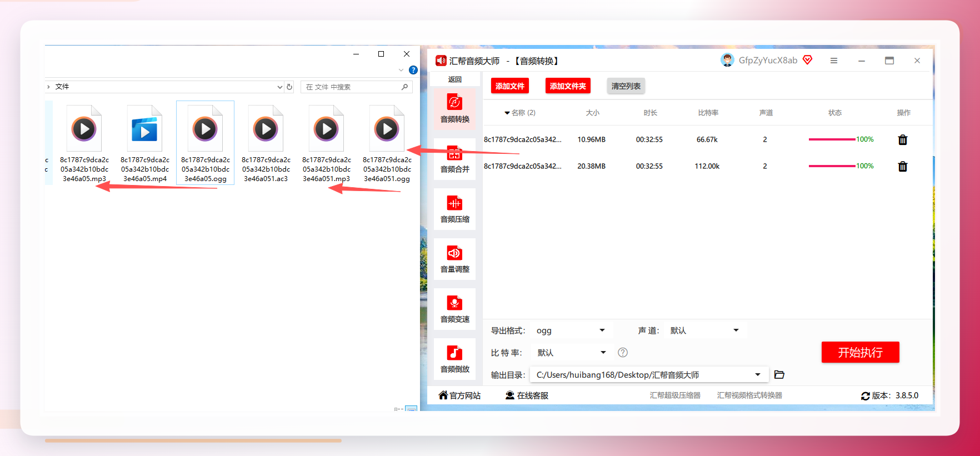Delete the 10.96MB file row
Screen dimensions: 980x456
(x=903, y=140)
